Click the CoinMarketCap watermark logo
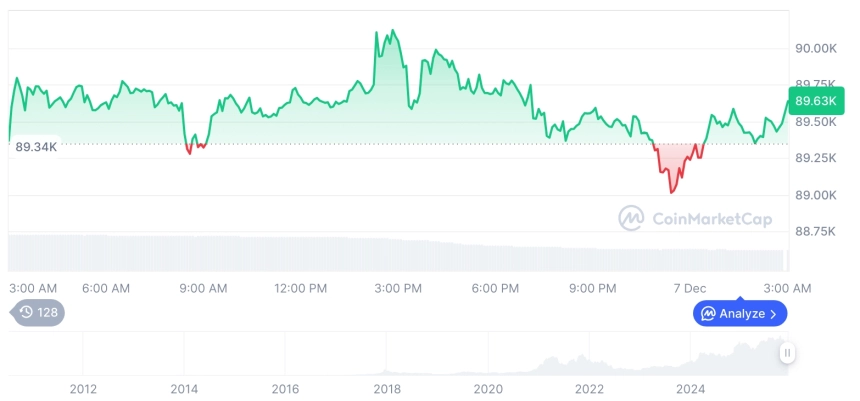Image resolution: width=860 pixels, height=401 pixels. [631, 218]
